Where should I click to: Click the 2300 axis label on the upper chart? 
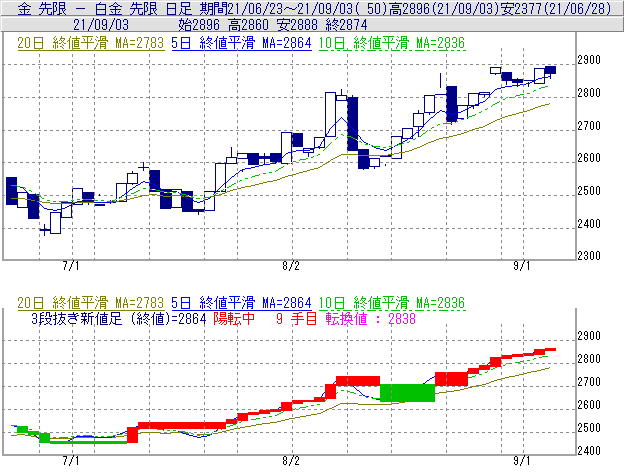point(589,256)
